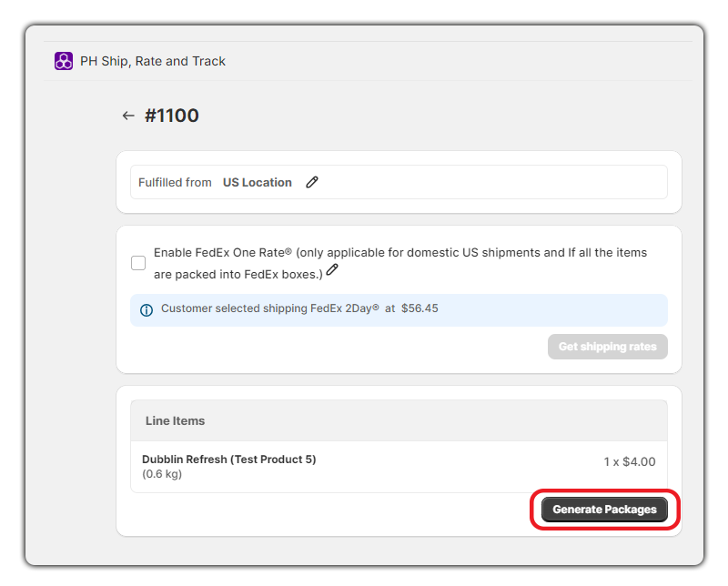Screen dimensions: 728x586
Task: Click Customer selected shipping FedEx 2Day text
Action: (x=270, y=308)
